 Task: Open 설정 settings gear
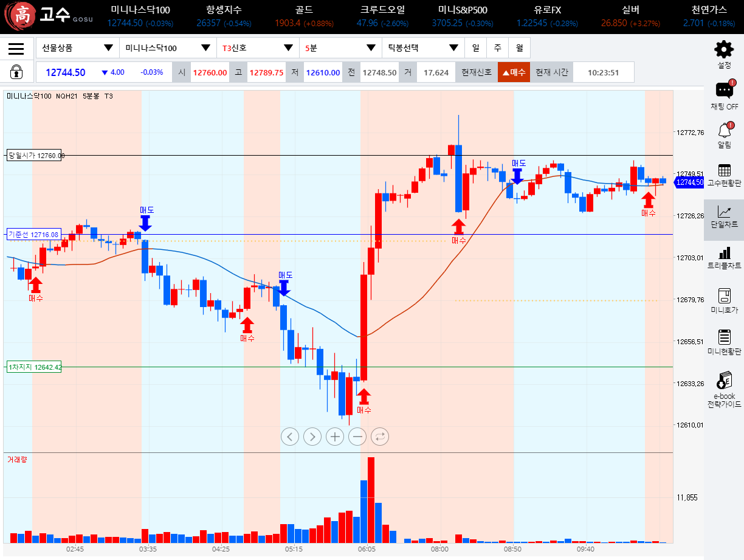pyautogui.click(x=724, y=54)
